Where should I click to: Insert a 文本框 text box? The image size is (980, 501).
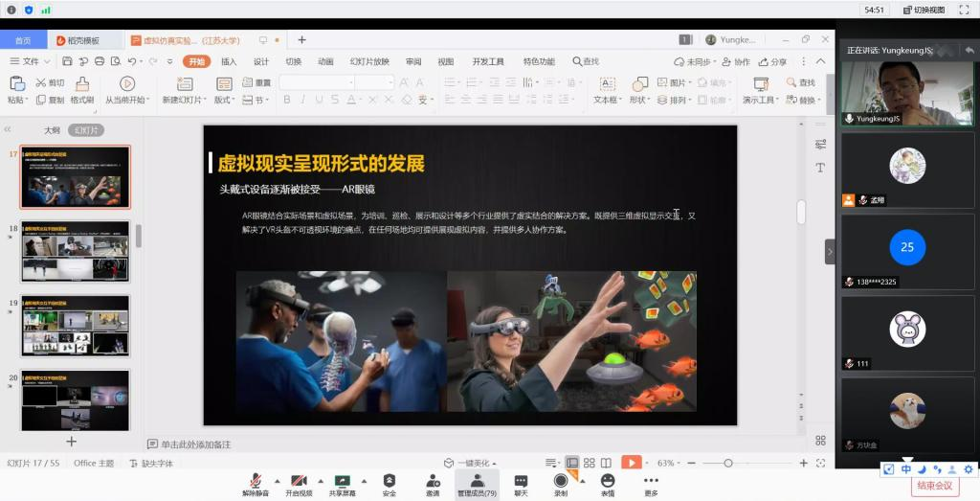pos(608,91)
